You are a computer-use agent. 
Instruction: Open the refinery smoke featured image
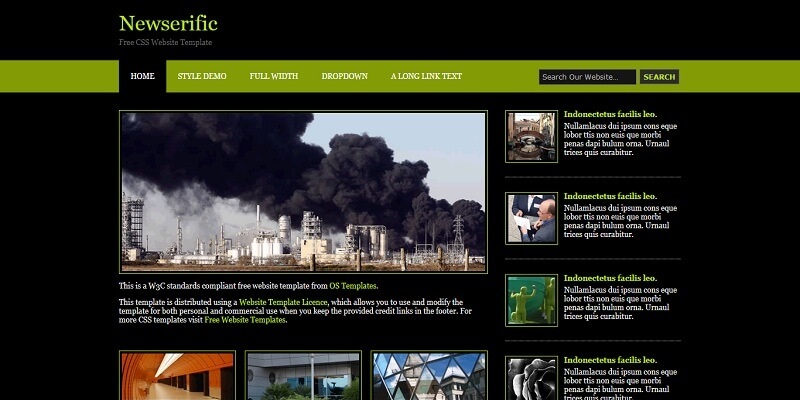point(303,192)
